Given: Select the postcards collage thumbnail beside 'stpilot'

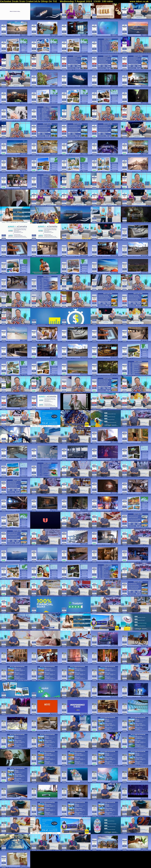Looking at the screenshot, I should pos(15,689).
